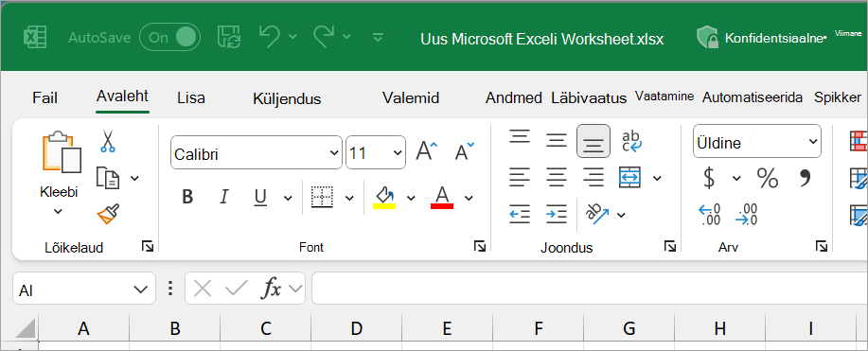This screenshot has height=351, width=868.
Task: Click the Kleebi paste clipboard icon
Action: click(x=62, y=151)
